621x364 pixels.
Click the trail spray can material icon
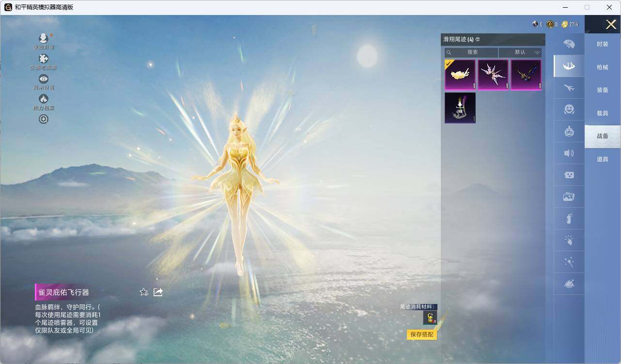[430, 318]
